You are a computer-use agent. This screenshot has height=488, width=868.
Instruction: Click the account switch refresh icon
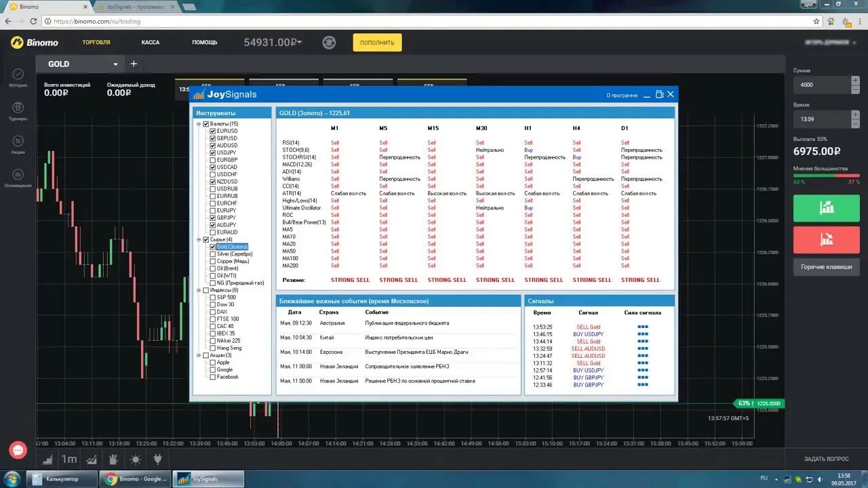click(x=329, y=42)
